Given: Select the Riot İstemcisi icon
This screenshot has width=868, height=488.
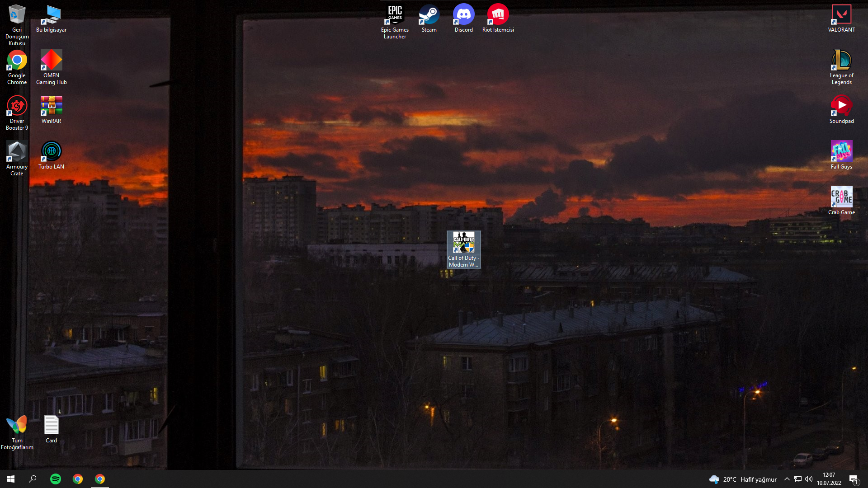Looking at the screenshot, I should tap(498, 15).
